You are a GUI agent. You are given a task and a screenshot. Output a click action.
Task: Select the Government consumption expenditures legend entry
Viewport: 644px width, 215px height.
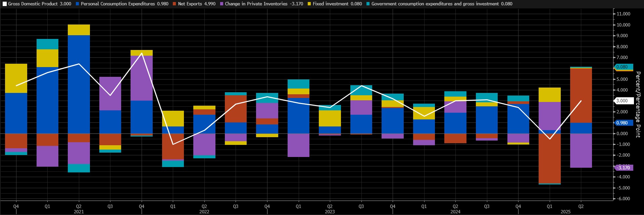(439, 4)
